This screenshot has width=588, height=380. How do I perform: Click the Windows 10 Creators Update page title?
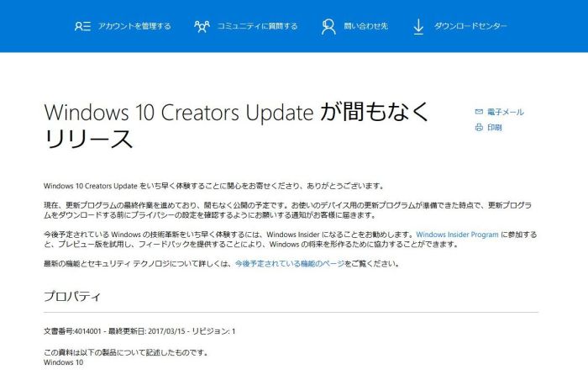tap(236, 124)
